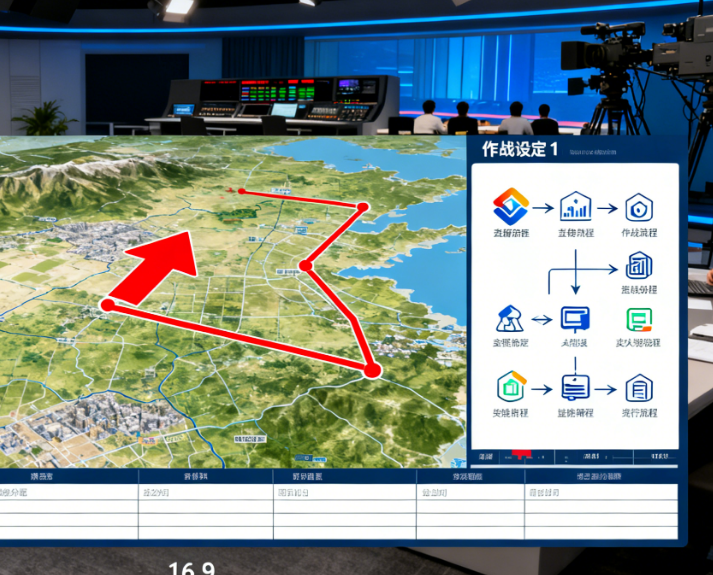713x575 pixels.
Task: Click the colorful layered diamond logo icon
Action: coord(511,206)
